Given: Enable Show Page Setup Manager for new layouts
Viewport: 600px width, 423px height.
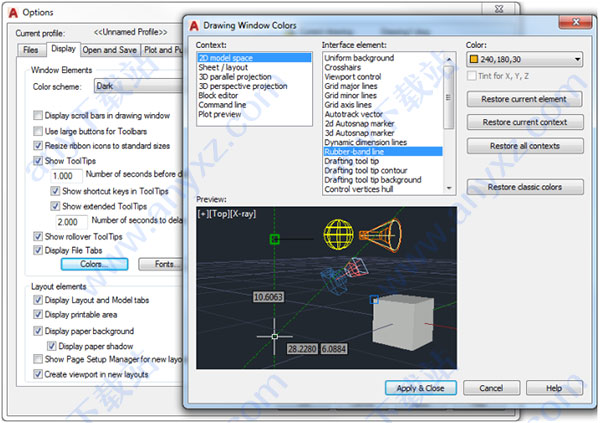Looking at the screenshot, I should (x=38, y=359).
